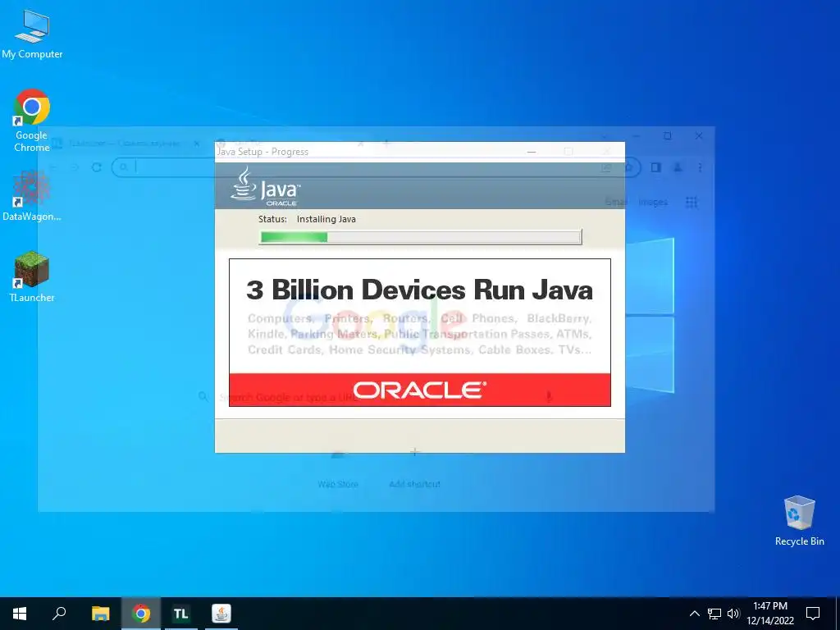This screenshot has width=840, height=630.
Task: Click the Java installation progress bar
Action: (421, 237)
